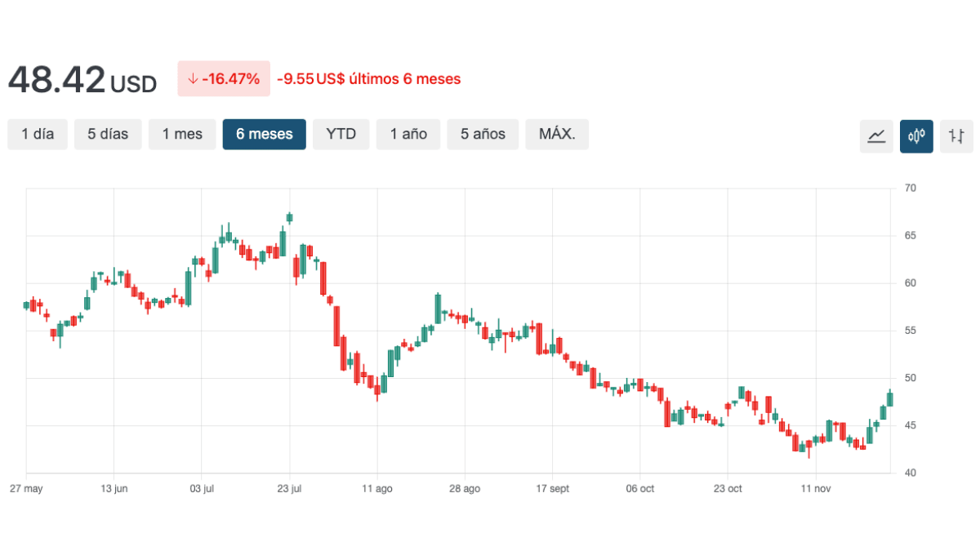Click the "-9.55 US$ últimos 6 meses" text

[x=368, y=79]
